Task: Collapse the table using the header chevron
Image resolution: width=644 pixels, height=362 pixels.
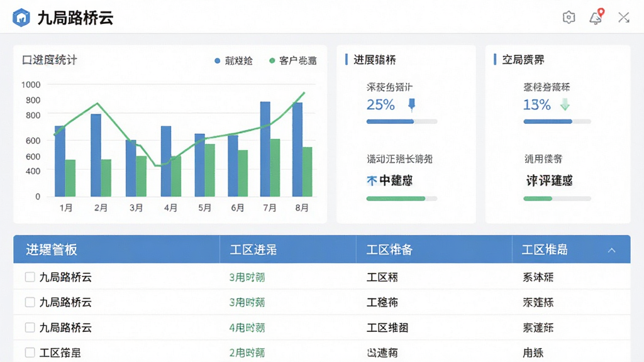Action: pos(611,250)
